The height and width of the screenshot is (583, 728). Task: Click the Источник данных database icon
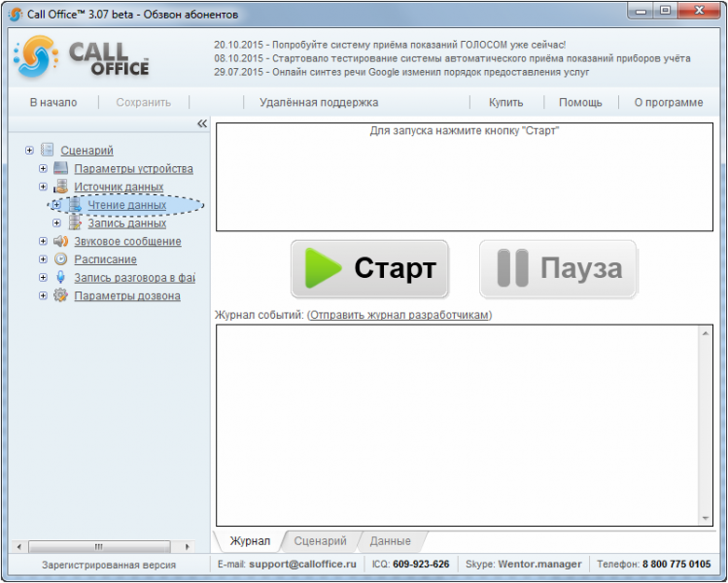click(61, 187)
